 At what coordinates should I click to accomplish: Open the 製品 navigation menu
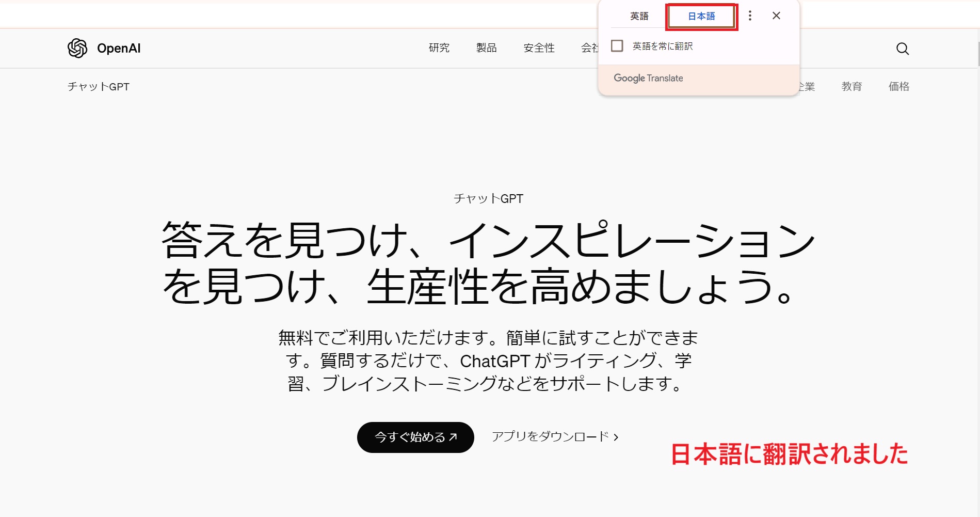click(x=487, y=48)
